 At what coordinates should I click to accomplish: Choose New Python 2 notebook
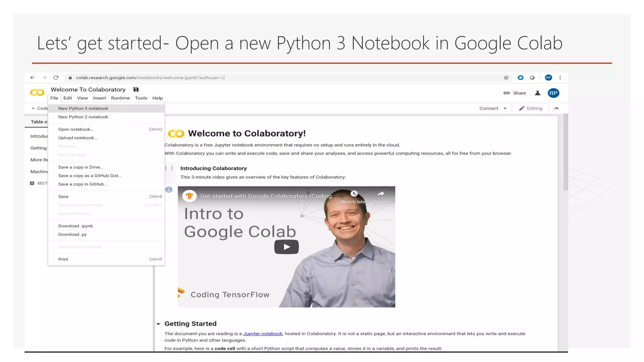pyautogui.click(x=106, y=117)
